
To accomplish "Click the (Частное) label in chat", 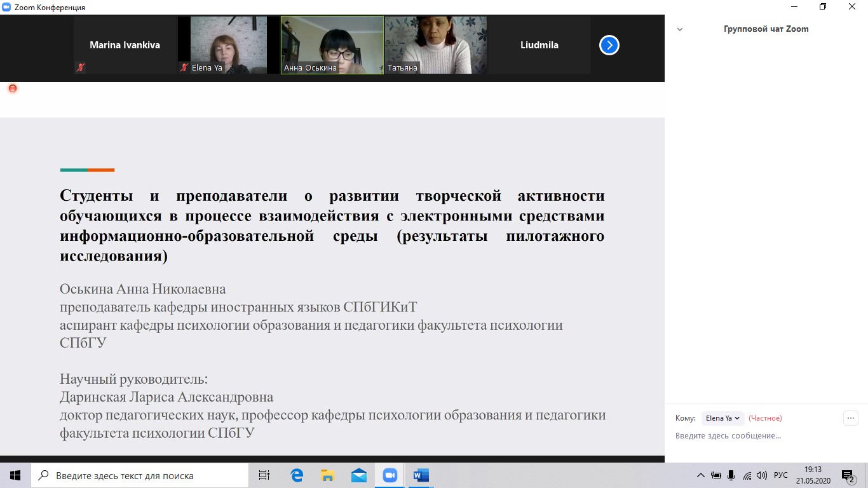I will coord(765,418).
